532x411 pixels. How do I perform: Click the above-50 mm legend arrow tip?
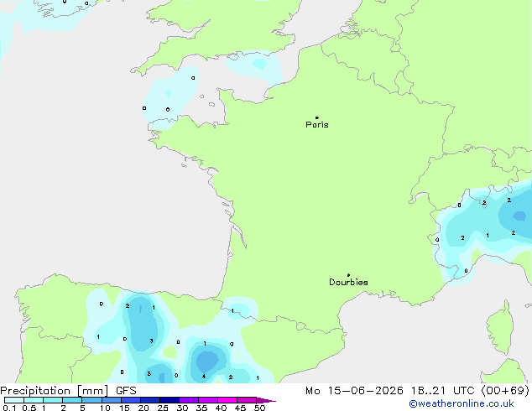(x=266, y=400)
